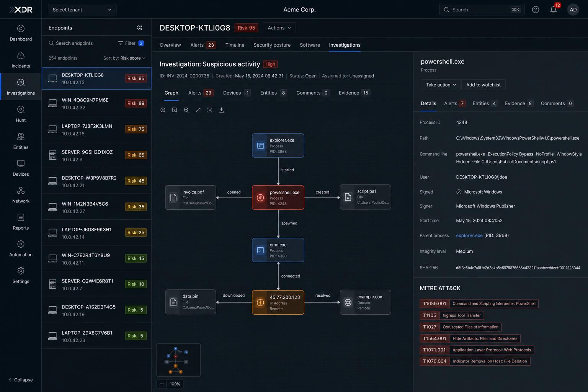Select the explorer.exe process node
Image resolution: width=588 pixels, height=392 pixels.
pyautogui.click(x=278, y=145)
